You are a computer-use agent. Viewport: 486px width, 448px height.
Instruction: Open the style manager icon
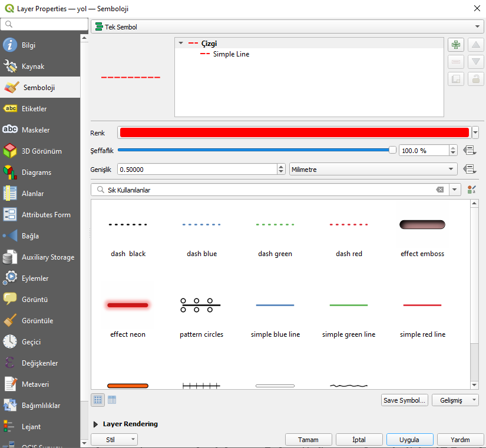point(471,190)
